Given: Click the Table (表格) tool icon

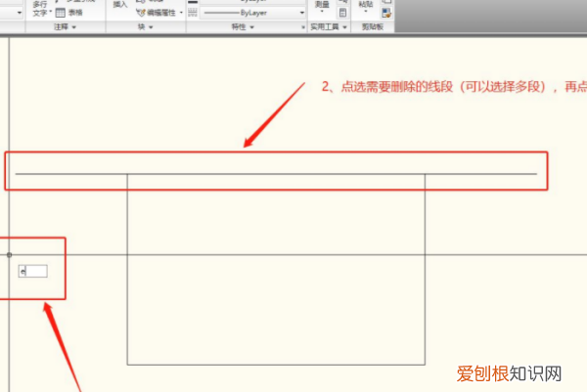Looking at the screenshot, I should tap(62, 13).
